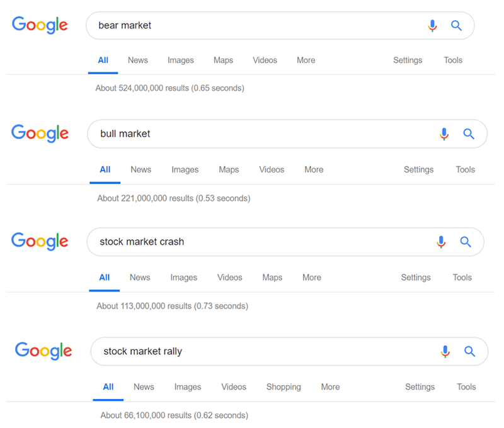Screen dimensions: 504x428
Task: Switch to News tab for bear market
Action: (137, 60)
